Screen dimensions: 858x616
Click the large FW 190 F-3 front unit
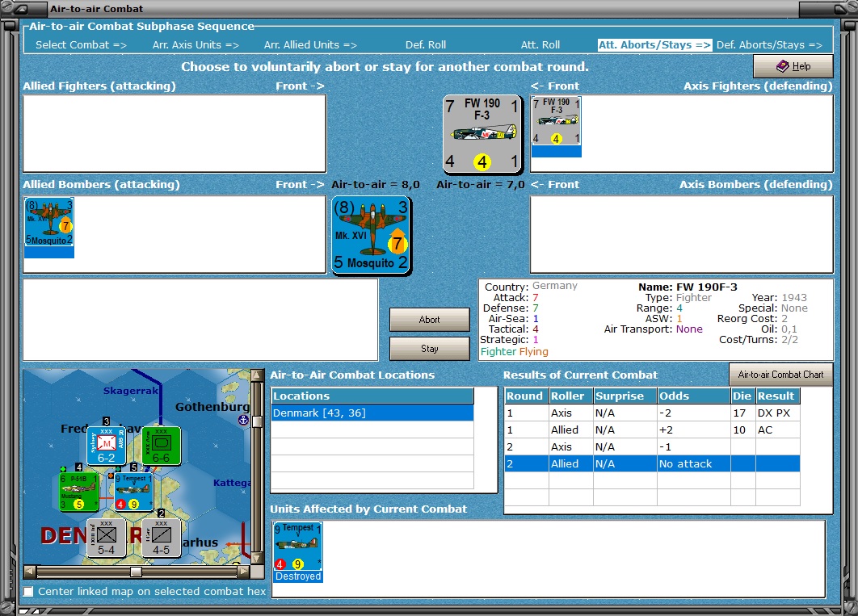[482, 133]
